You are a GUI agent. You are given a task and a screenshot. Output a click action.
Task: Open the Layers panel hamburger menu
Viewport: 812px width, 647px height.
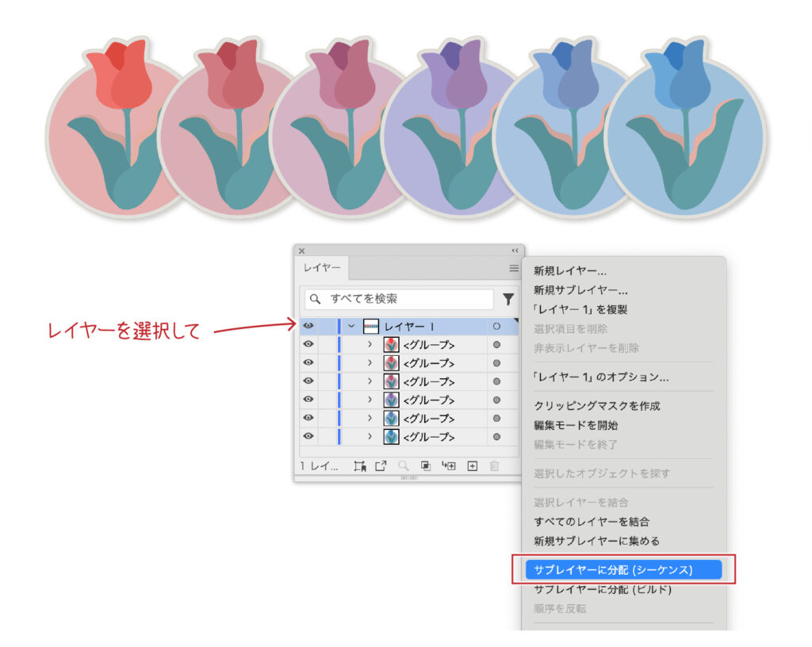[514, 269]
